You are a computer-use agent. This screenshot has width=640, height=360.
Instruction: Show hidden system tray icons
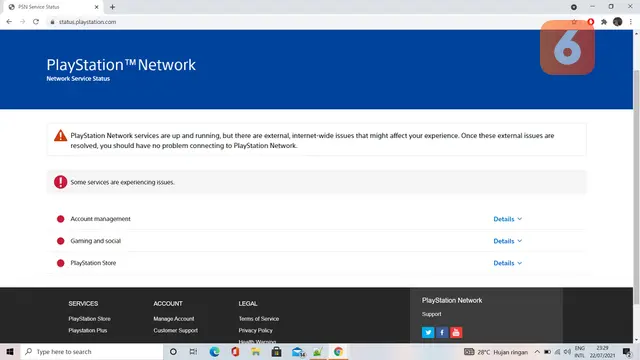(x=537, y=352)
